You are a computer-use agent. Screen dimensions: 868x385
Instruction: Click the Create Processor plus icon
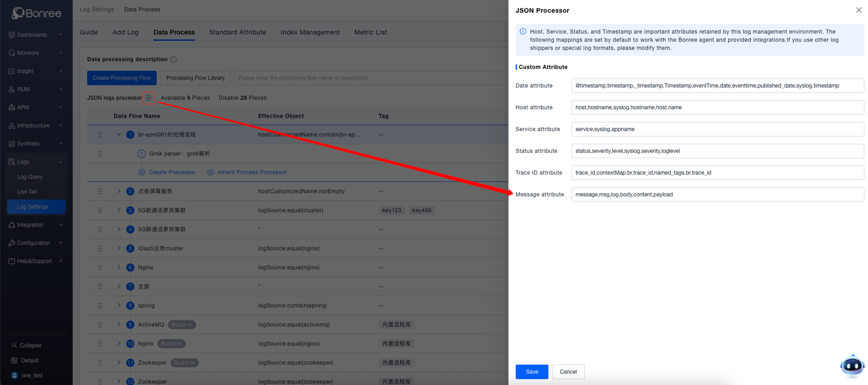tap(142, 172)
